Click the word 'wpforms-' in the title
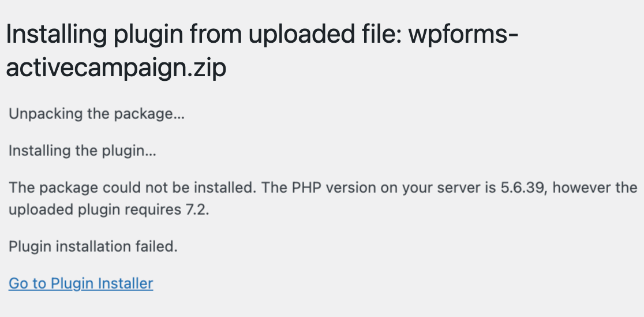Screen dimensions: 644x317 tap(463, 35)
